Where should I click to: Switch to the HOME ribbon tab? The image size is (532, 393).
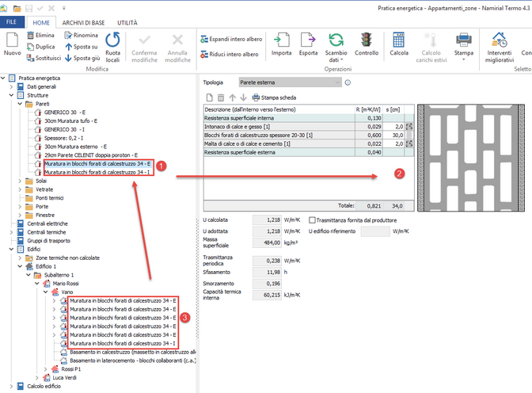click(x=41, y=22)
